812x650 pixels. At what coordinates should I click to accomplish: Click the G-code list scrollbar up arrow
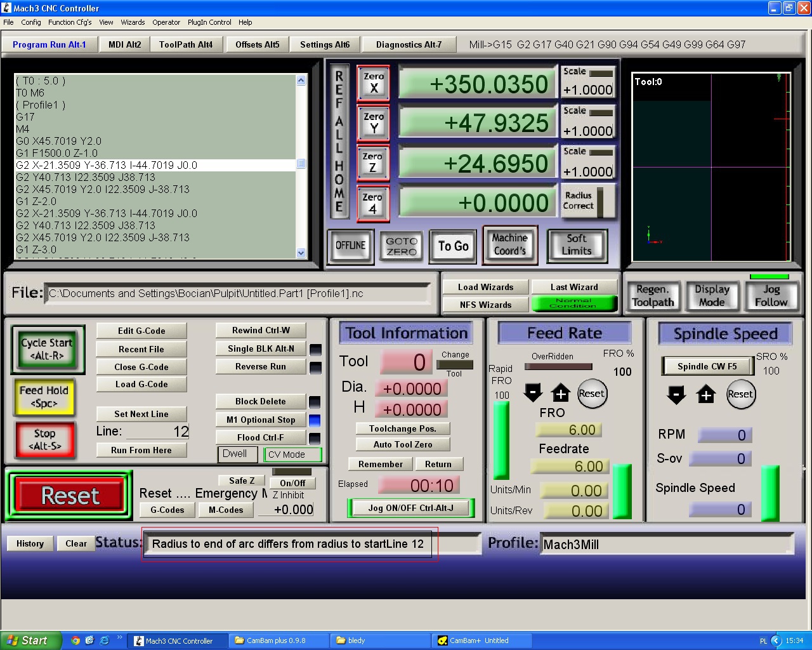tap(301, 81)
